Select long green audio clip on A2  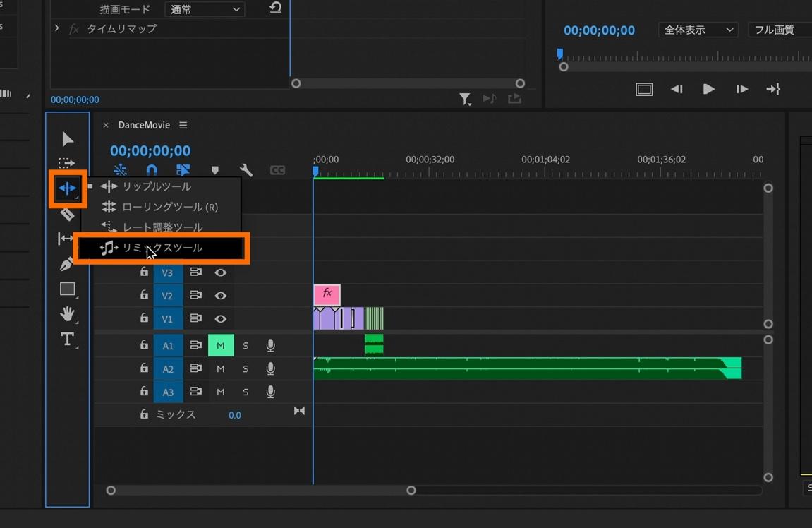527,368
